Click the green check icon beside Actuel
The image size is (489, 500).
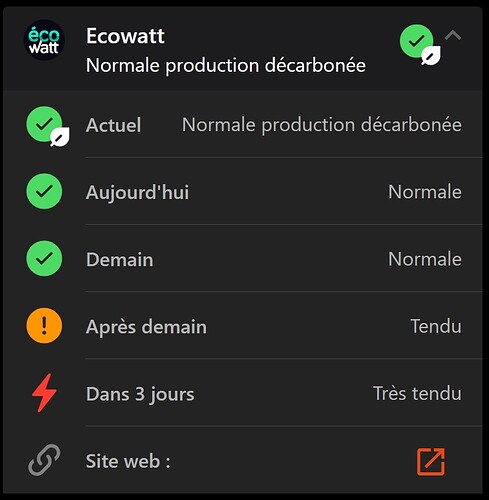[44, 124]
